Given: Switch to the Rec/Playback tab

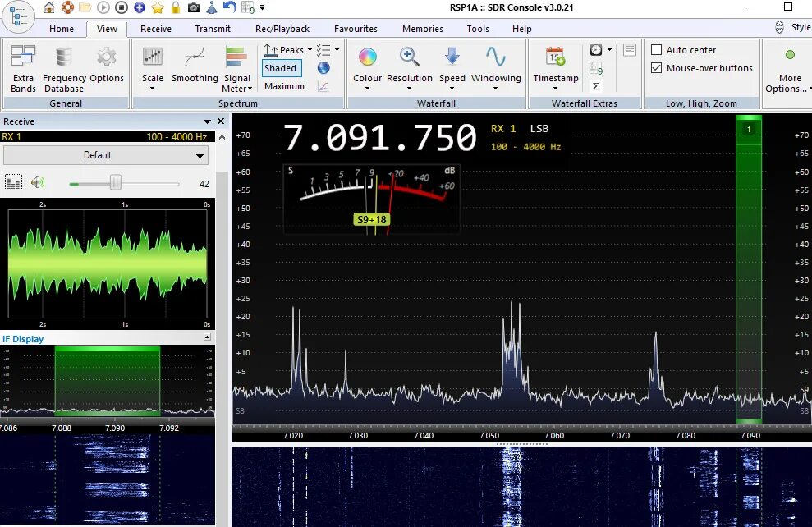Looking at the screenshot, I should 282,29.
